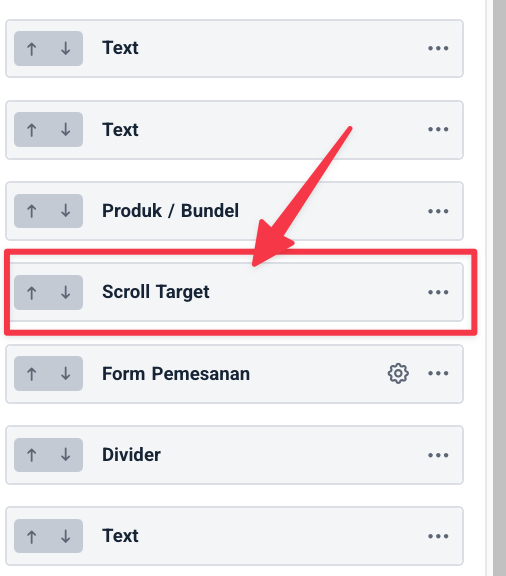Image resolution: width=506 pixels, height=576 pixels.
Task: Select the Scroll Target block row
Action: [x=234, y=292]
